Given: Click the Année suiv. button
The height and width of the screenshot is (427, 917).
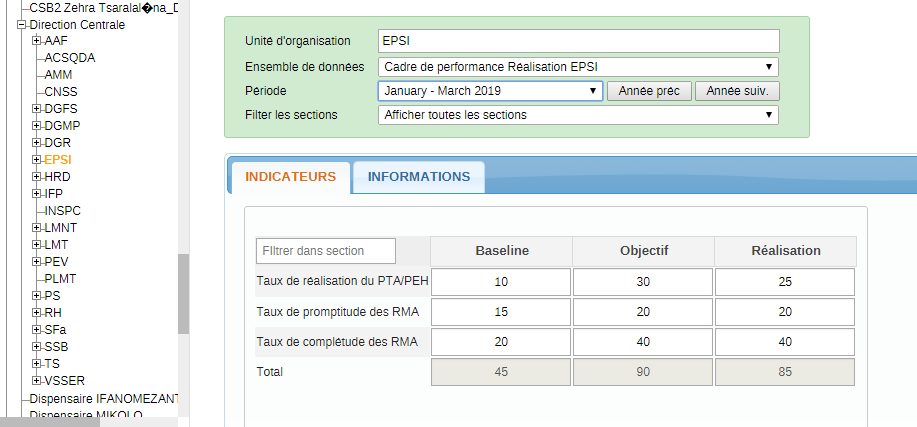Looking at the screenshot, I should point(736,91).
